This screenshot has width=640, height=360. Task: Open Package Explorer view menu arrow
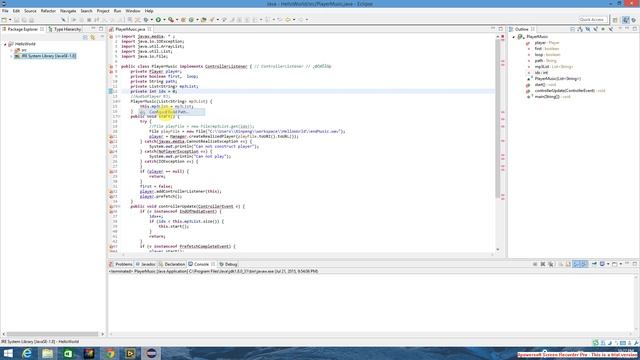pos(102,37)
